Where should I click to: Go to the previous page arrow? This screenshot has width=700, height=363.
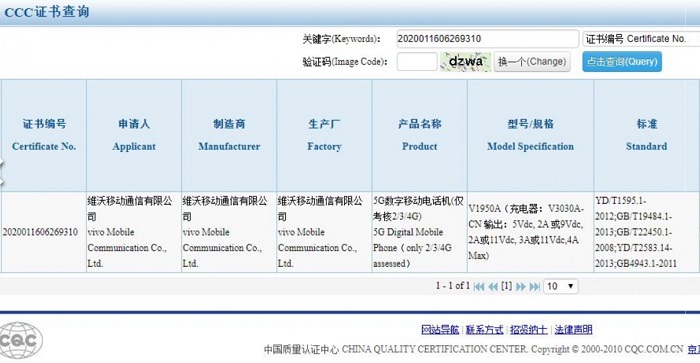click(493, 287)
